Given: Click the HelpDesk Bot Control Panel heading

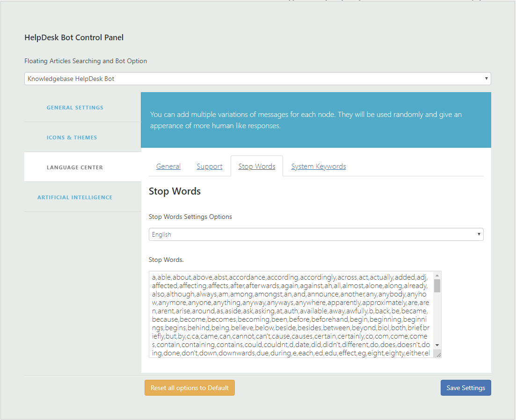Looking at the screenshot, I should click(x=74, y=37).
